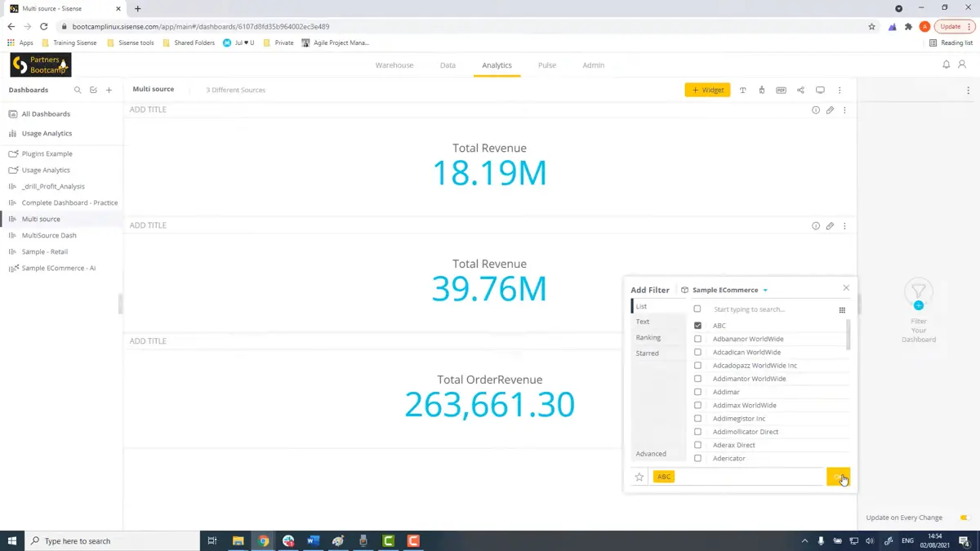Switch list view using grid icon
Viewport: 980px width, 551px height.
(842, 310)
